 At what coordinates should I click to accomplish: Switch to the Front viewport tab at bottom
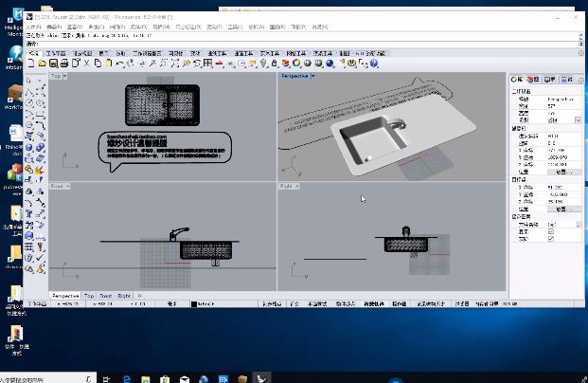click(x=105, y=296)
